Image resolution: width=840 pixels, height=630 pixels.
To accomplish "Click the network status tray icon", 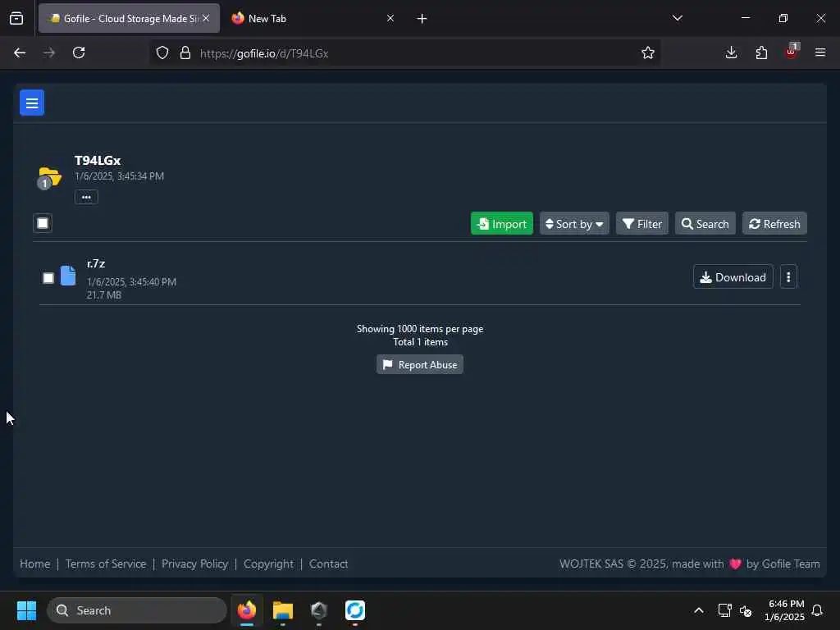I will click(x=724, y=610).
